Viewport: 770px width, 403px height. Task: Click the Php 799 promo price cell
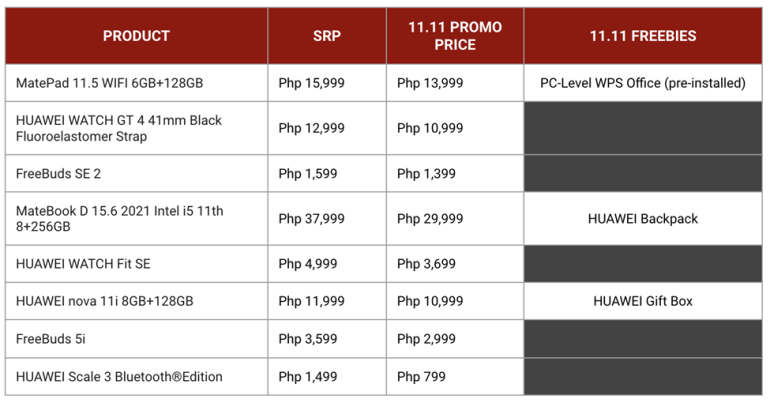click(x=455, y=376)
